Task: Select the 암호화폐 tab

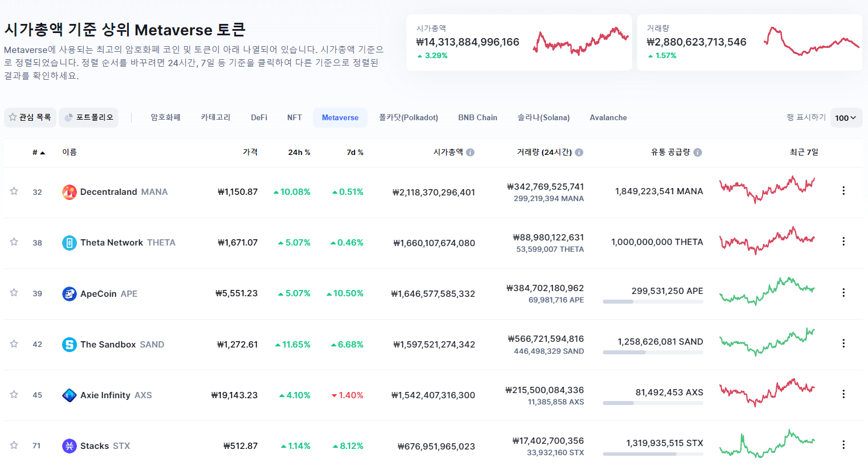Action: (166, 117)
